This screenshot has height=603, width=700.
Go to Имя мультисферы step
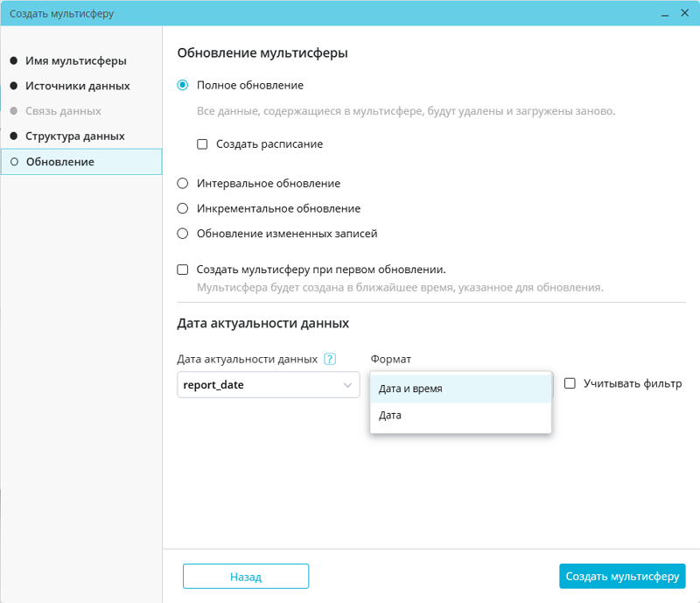tap(76, 61)
